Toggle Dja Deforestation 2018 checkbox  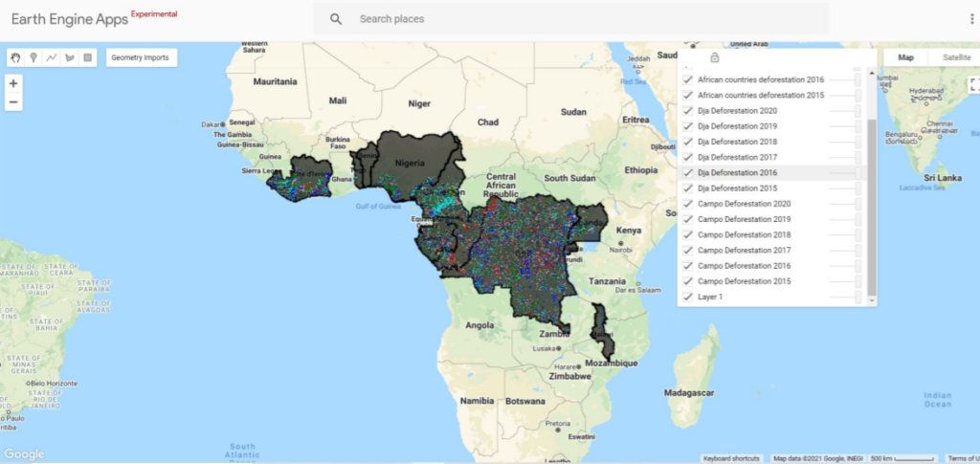[688, 142]
